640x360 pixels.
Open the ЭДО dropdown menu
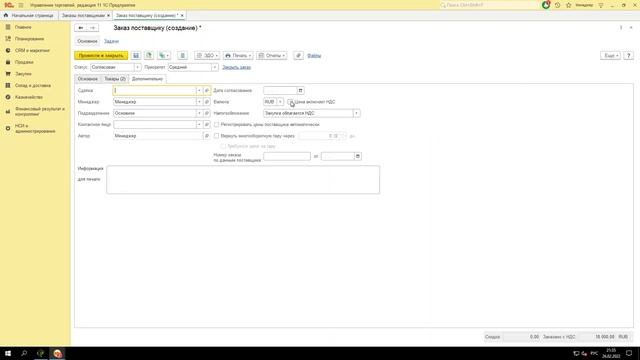(x=207, y=56)
